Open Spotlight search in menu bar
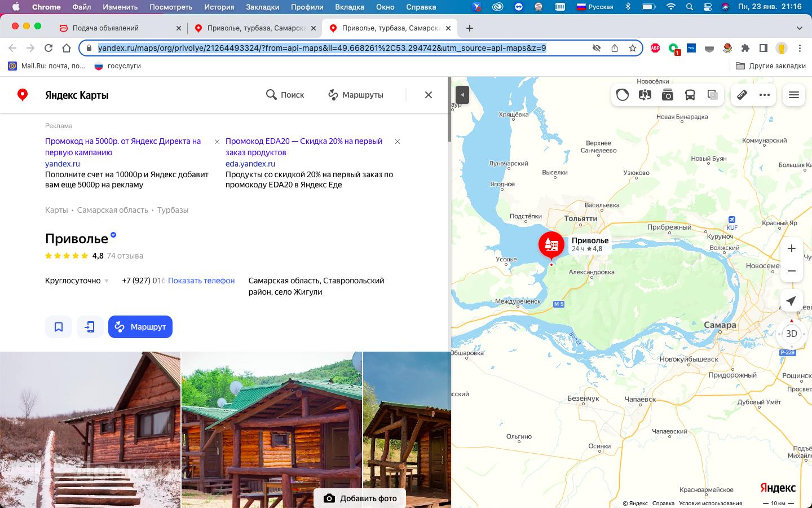Viewport: 812px width, 508px height. pyautogui.click(x=690, y=7)
